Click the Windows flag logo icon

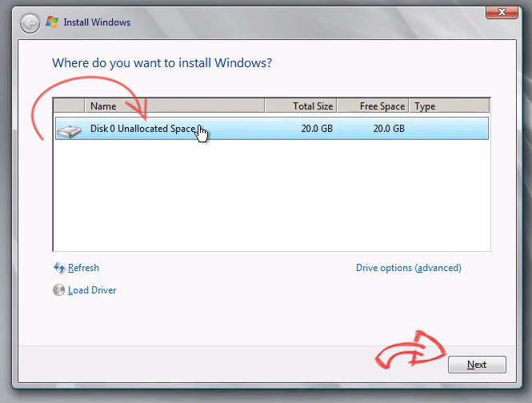click(52, 22)
